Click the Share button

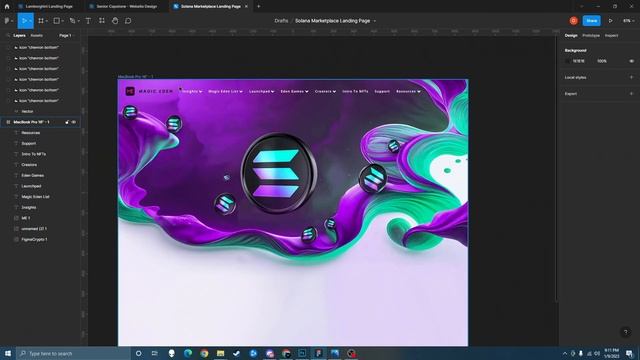coord(591,21)
